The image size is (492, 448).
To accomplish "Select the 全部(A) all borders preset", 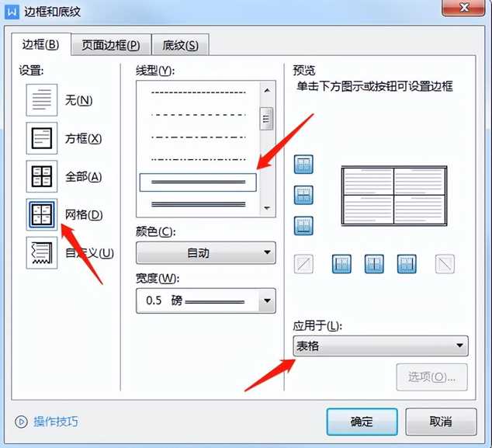I will click(x=42, y=176).
